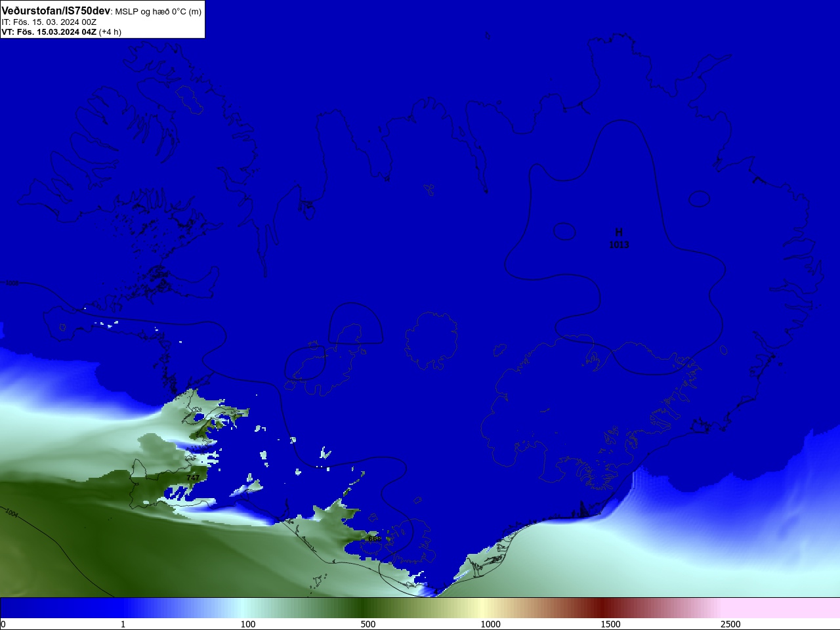Click the dark red colorbar segment above 1500
The image size is (840, 630).
602,608
